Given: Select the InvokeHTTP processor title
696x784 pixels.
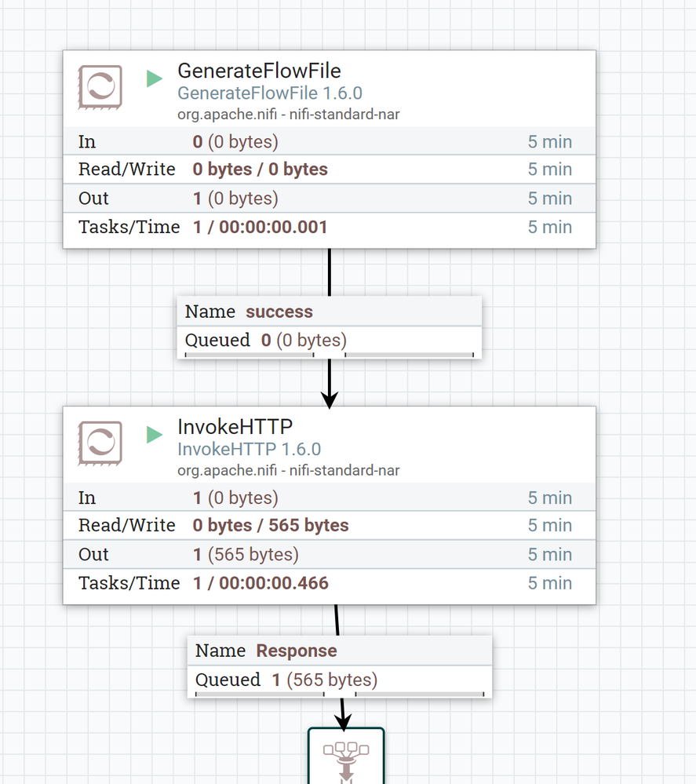Looking at the screenshot, I should [x=235, y=427].
